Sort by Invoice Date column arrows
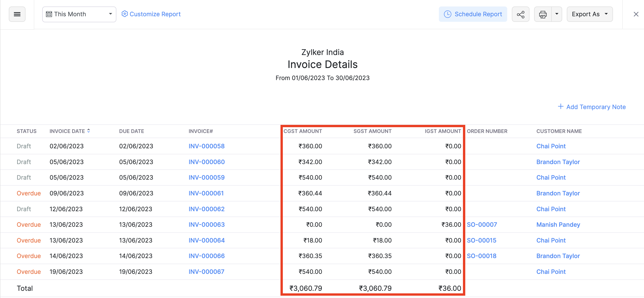The width and height of the screenshot is (644, 298). pyautogui.click(x=89, y=131)
